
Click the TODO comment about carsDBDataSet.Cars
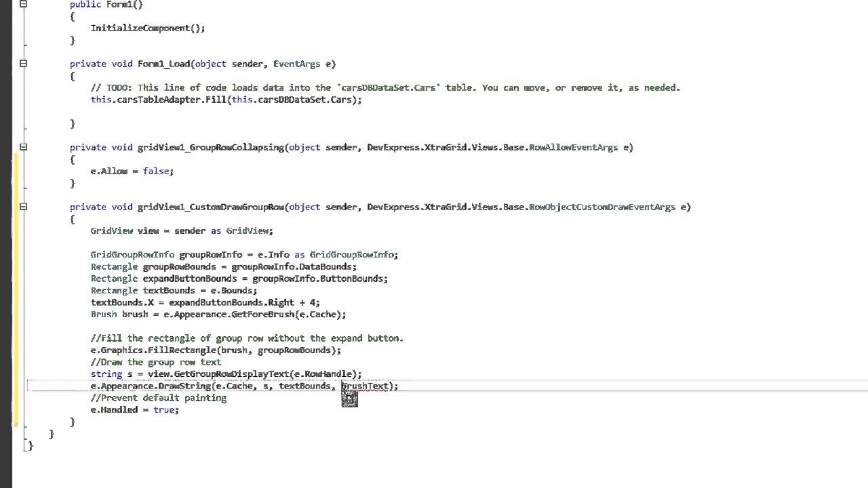point(385,87)
